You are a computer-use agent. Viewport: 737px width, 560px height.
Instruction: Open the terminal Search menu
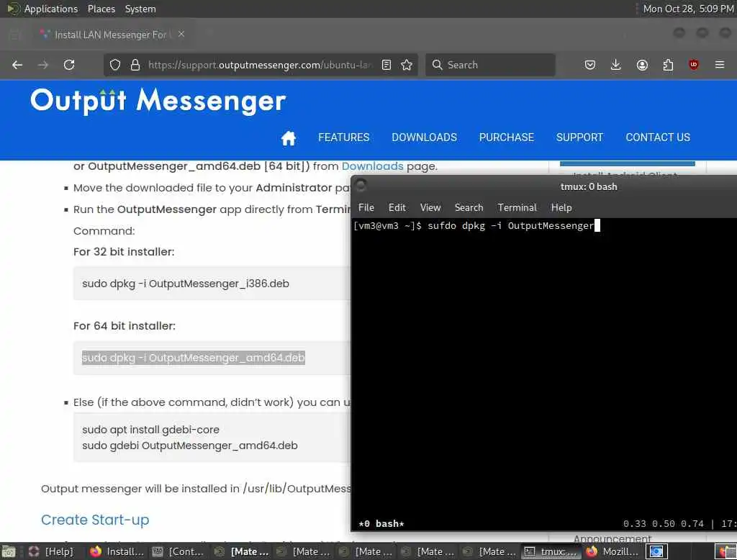pyautogui.click(x=469, y=207)
